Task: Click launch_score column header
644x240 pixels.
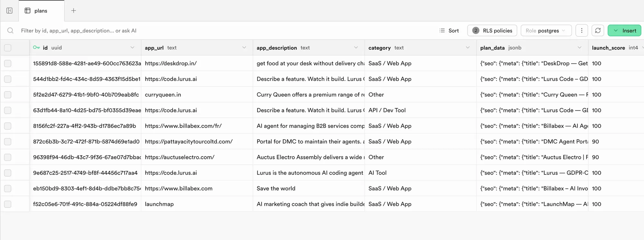Action: pyautogui.click(x=616, y=48)
